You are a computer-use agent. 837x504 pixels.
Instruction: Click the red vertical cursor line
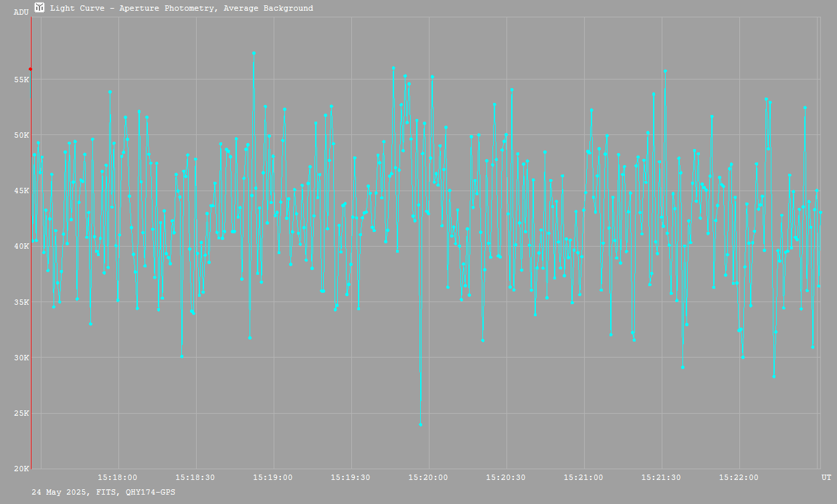point(31,267)
